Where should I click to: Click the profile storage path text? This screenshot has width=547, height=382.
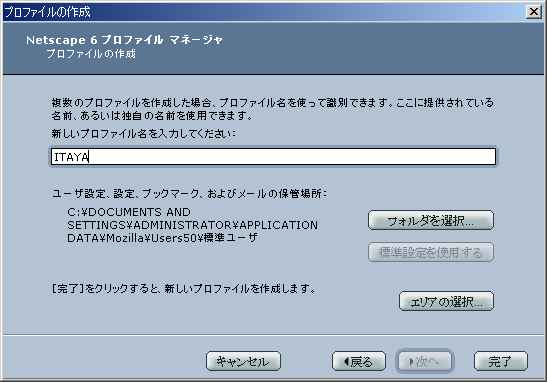click(x=192, y=225)
